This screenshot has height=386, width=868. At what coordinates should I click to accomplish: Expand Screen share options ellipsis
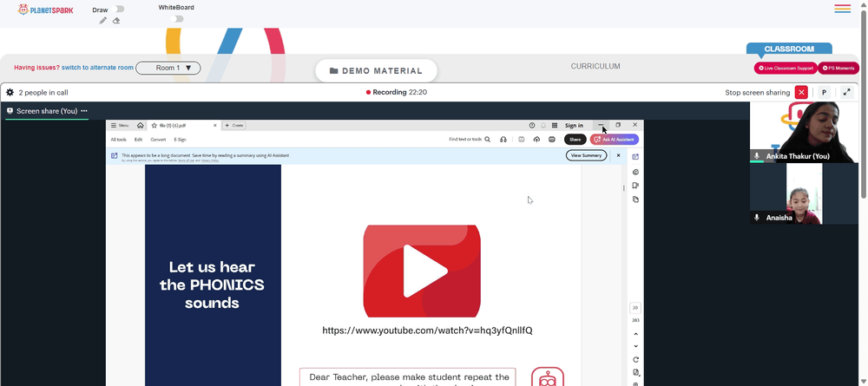tap(84, 111)
